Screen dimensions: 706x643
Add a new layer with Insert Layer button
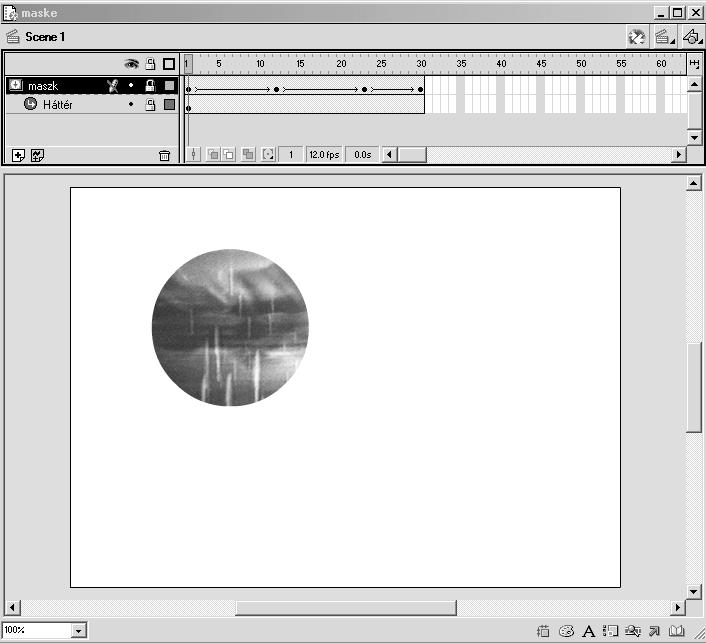pyautogui.click(x=18, y=156)
